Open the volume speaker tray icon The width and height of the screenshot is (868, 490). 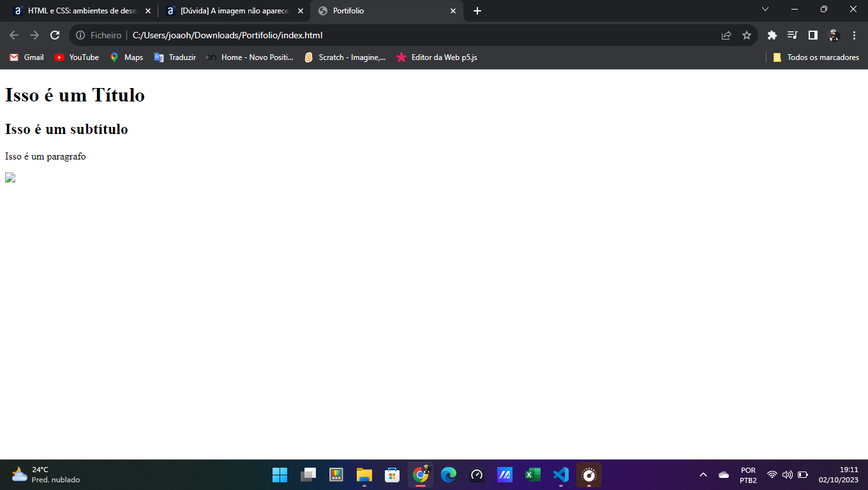[788, 475]
